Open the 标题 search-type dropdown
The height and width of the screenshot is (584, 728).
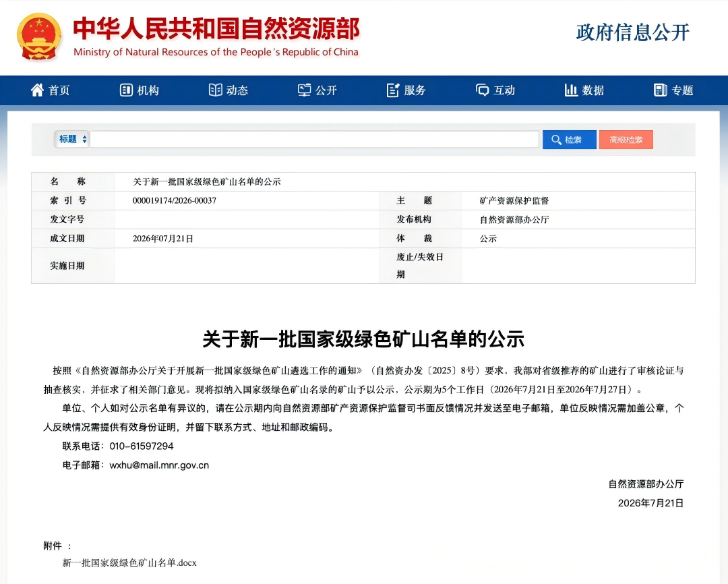72,139
